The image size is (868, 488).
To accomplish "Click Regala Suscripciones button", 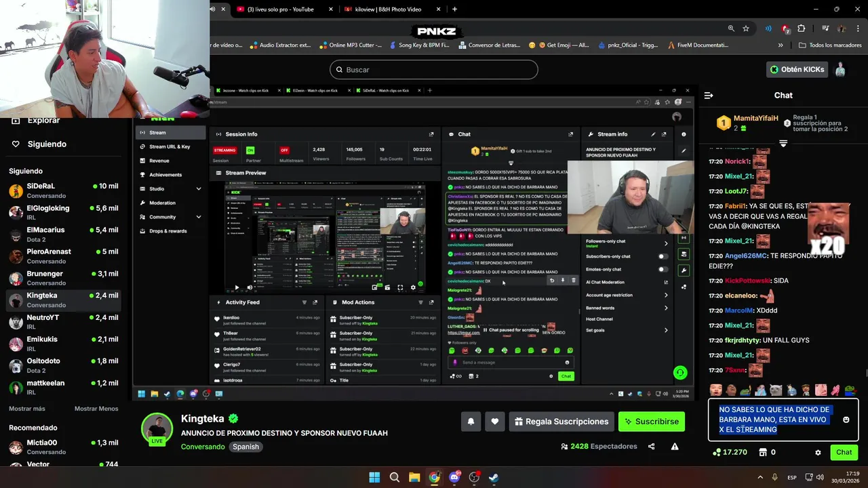I will click(x=561, y=422).
